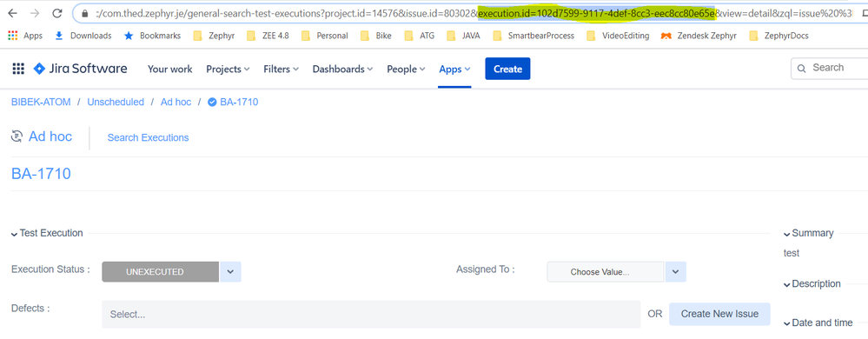Click the summary value 'test'

[792, 253]
